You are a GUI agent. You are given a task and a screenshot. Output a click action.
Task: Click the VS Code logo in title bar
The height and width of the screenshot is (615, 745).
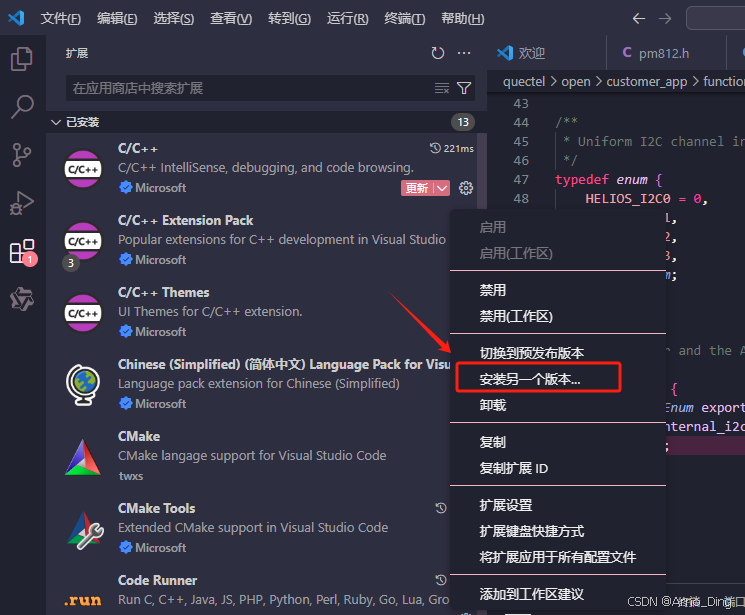(x=16, y=19)
